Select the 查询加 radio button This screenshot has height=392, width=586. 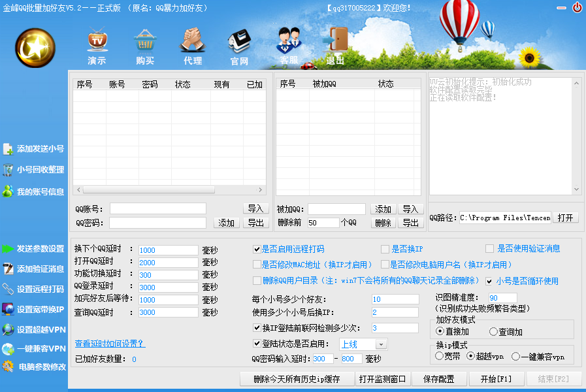coord(493,332)
